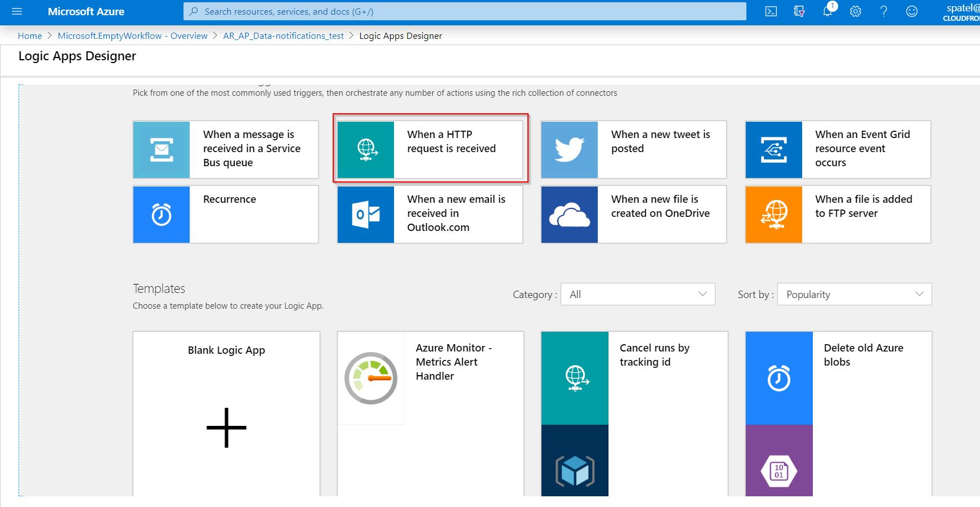Click the Azure Monitor gauge icon
The width and height of the screenshot is (980, 507).
371,378
